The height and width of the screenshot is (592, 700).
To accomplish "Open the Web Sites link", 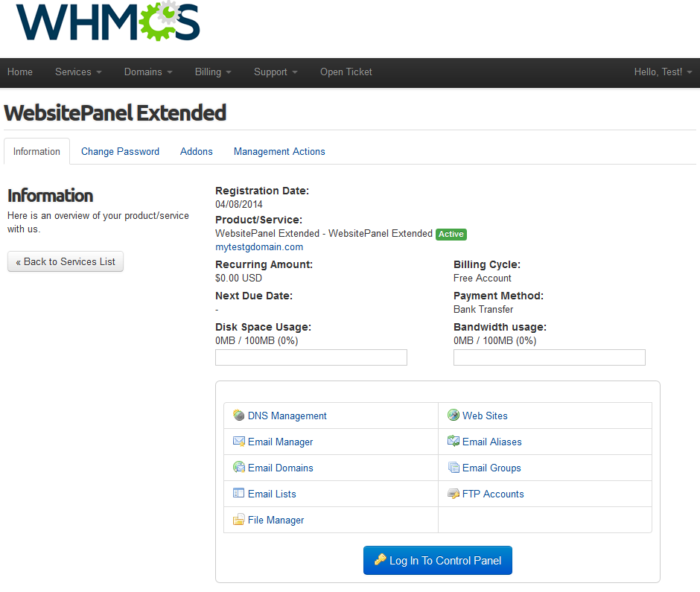I will 485,416.
